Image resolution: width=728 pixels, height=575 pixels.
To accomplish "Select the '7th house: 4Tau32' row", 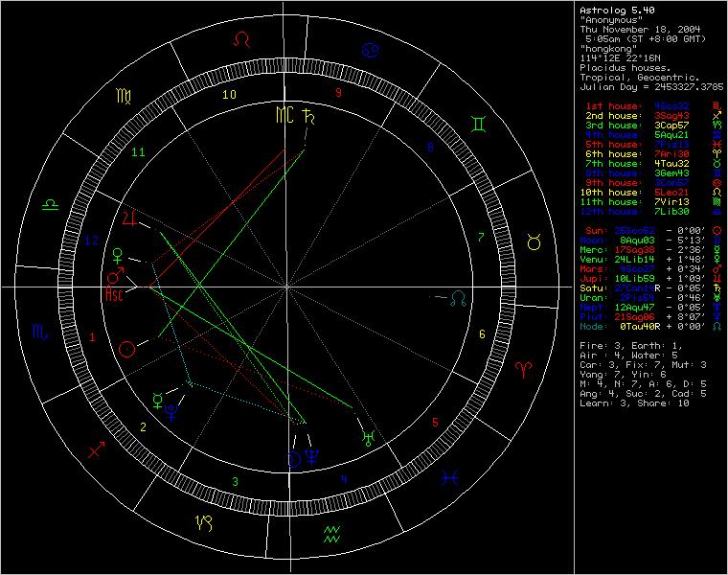I will 653,164.
